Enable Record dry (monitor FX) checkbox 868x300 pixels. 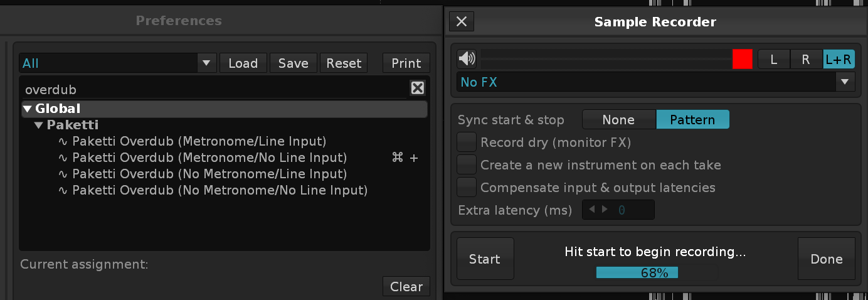click(467, 142)
